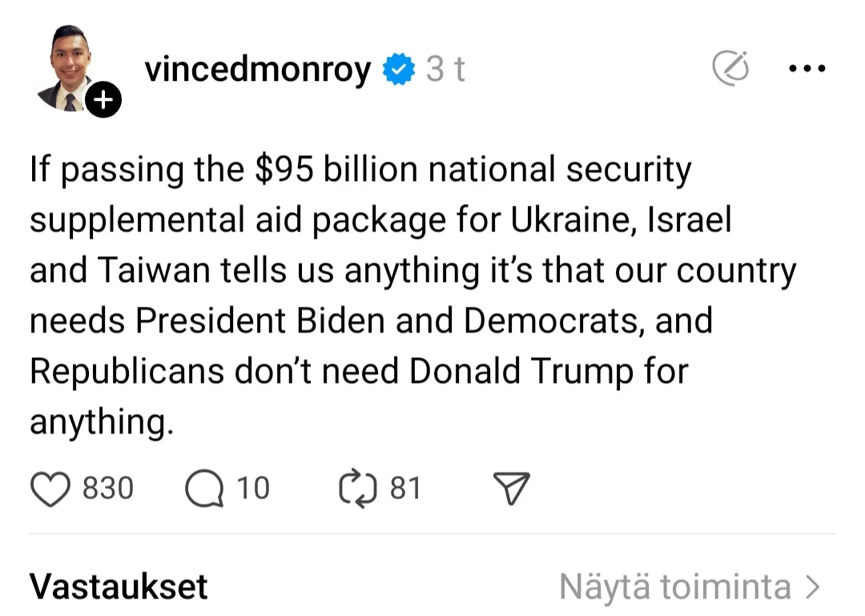Open replies by clicking the 10 count
The height and width of the screenshot is (616, 865).
[255, 489]
